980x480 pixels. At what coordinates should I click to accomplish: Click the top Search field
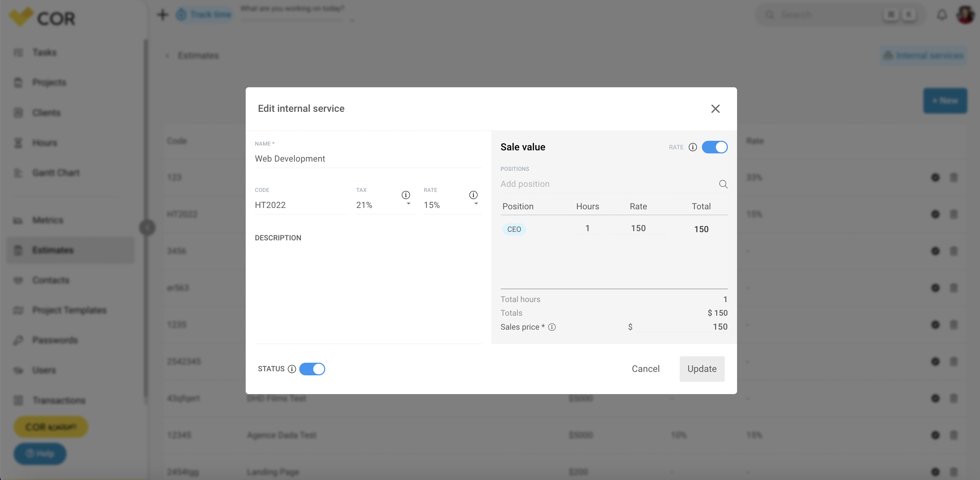pos(841,15)
